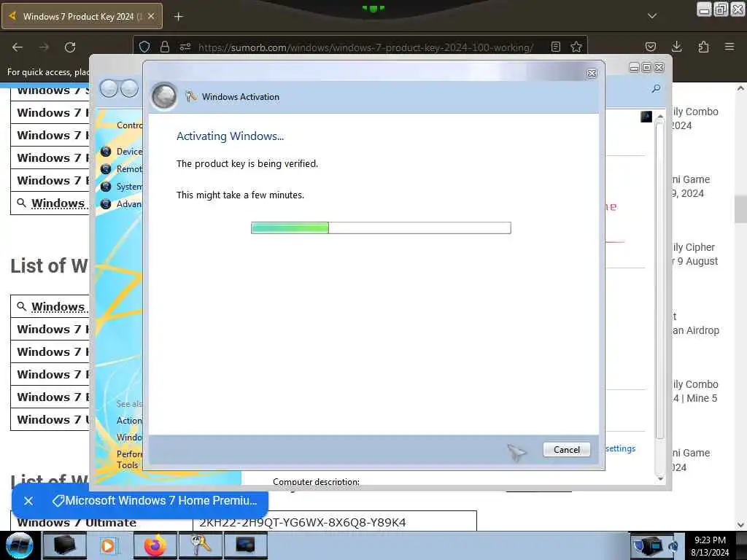Open the system monitor taskbar icon

[x=245, y=545]
